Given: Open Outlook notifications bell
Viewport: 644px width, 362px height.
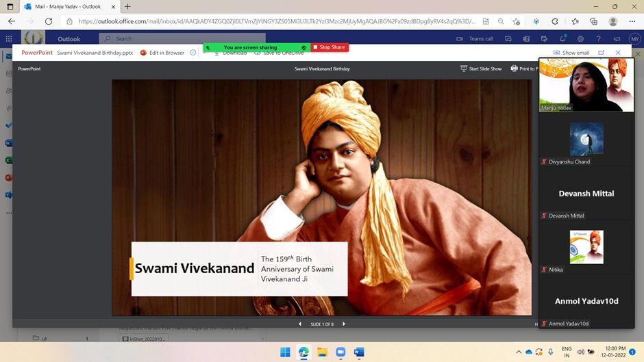Looking at the screenshot, I should [562, 39].
